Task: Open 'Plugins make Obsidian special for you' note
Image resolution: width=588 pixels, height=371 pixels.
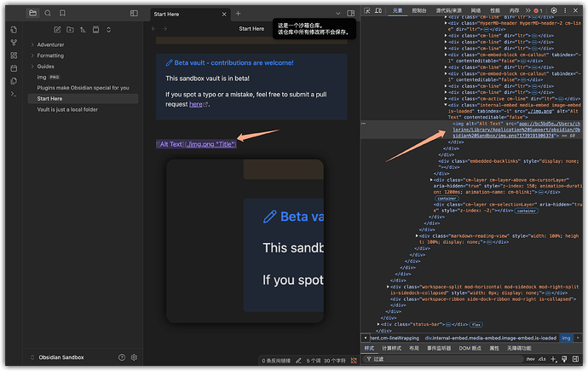Action: pyautogui.click(x=83, y=88)
